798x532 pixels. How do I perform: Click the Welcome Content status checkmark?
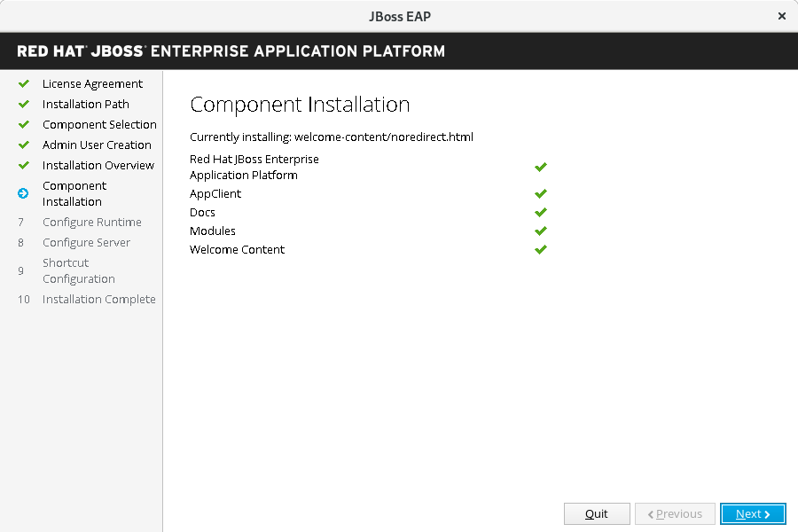pyautogui.click(x=541, y=249)
